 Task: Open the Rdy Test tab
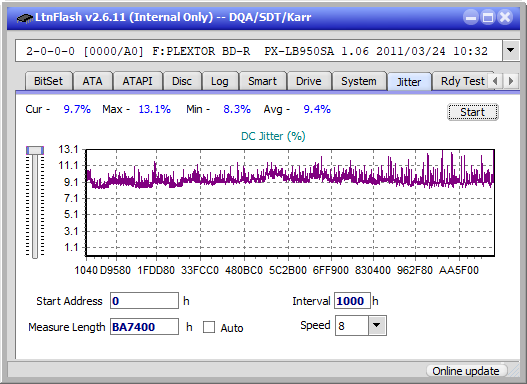pyautogui.click(x=462, y=81)
